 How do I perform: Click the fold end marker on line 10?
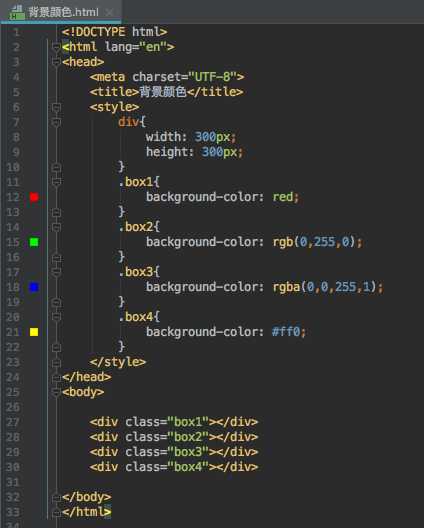click(x=57, y=167)
